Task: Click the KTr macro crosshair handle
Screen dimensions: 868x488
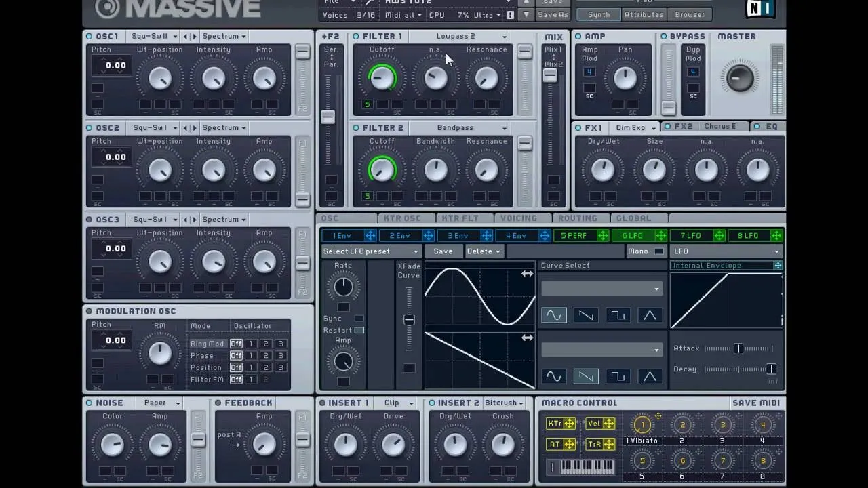Action: 570,424
